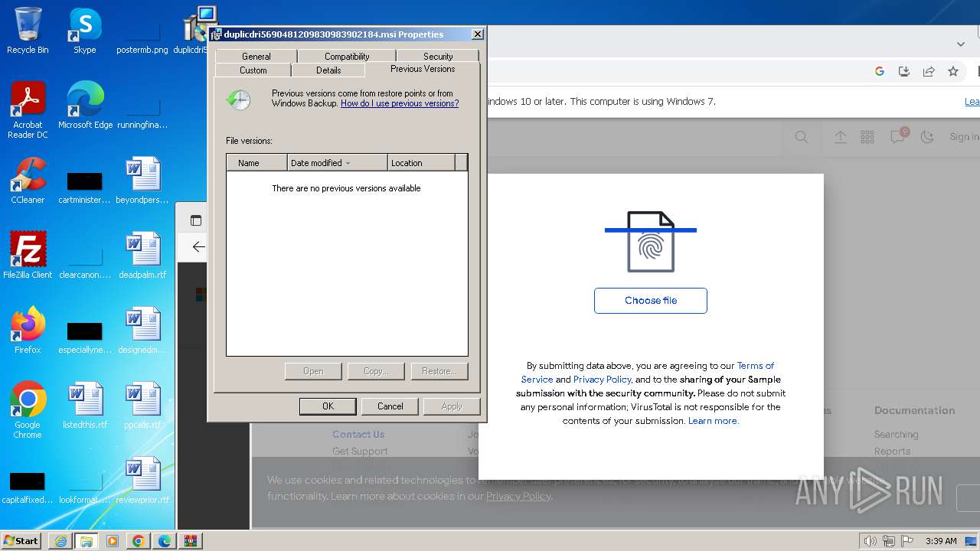Expand Chrome tab search chevron
This screenshot has height=551, width=980.
961,44
